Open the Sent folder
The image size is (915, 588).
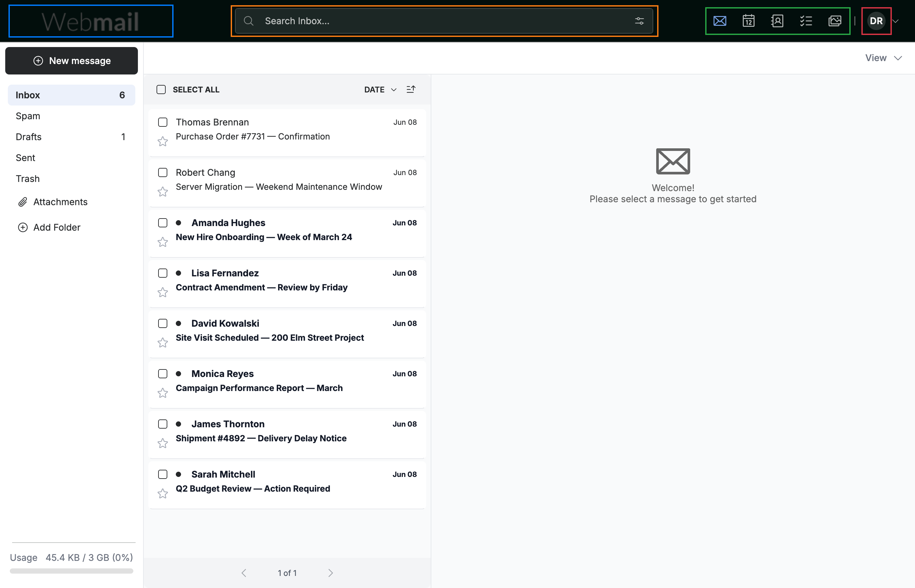click(x=72, y=158)
